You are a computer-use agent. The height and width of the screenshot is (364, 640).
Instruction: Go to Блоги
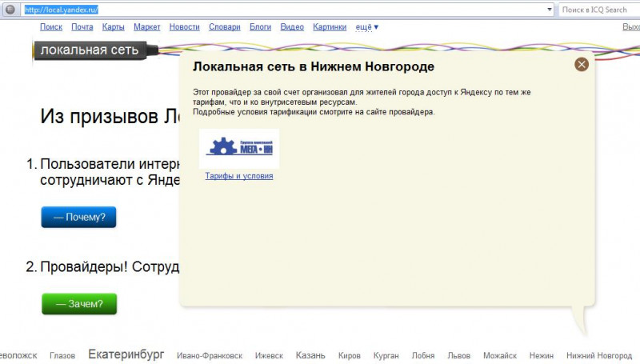point(261,27)
